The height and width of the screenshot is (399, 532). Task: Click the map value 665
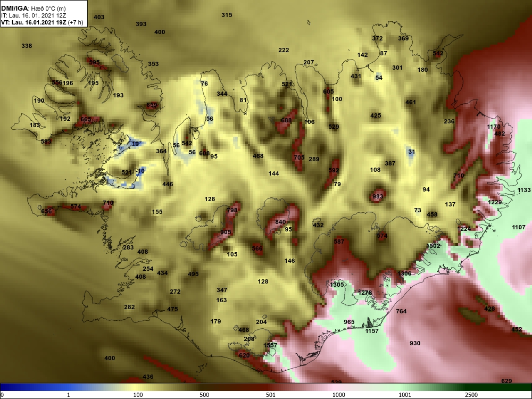click(x=86, y=119)
